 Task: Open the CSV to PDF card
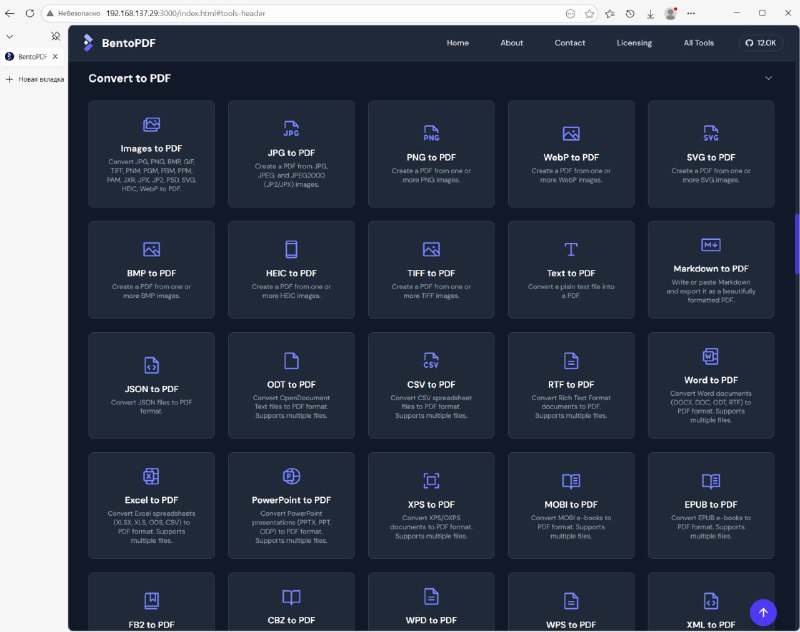pos(431,385)
